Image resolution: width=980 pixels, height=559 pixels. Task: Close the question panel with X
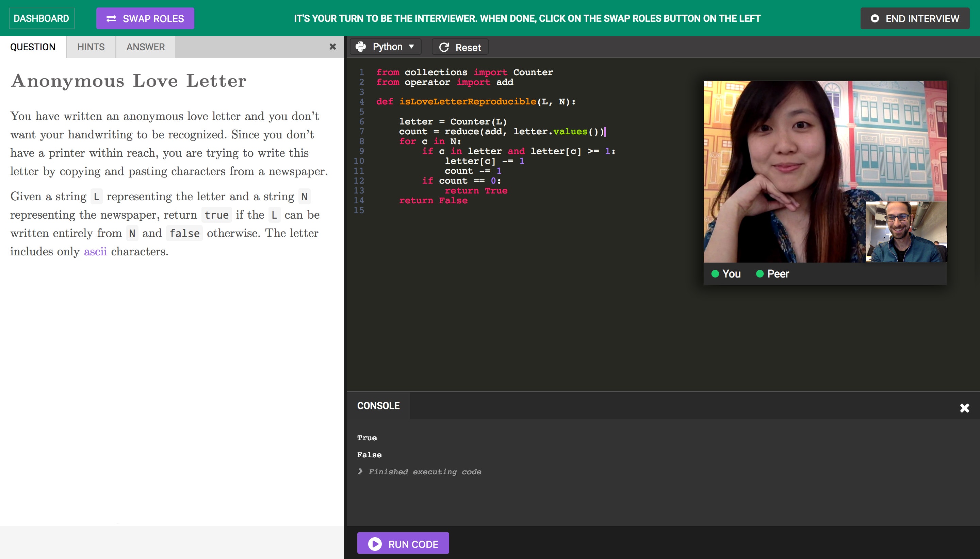click(x=333, y=47)
